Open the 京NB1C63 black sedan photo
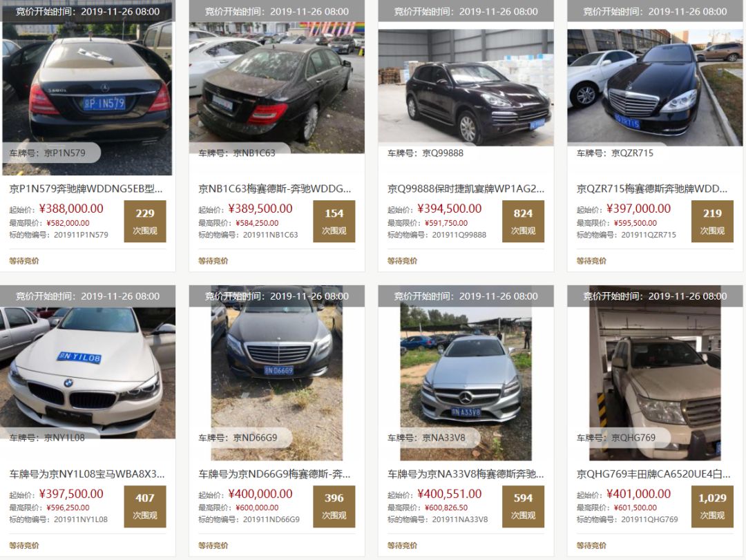 point(277,77)
